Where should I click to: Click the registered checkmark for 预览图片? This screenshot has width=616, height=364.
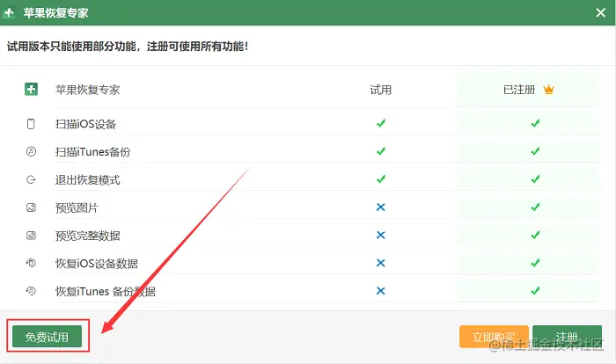[535, 207]
